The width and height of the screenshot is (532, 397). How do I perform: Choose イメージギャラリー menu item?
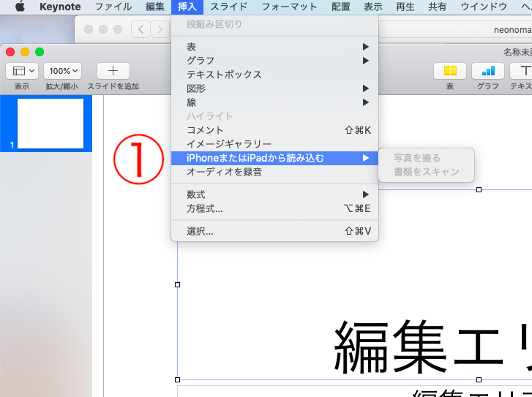(275, 144)
